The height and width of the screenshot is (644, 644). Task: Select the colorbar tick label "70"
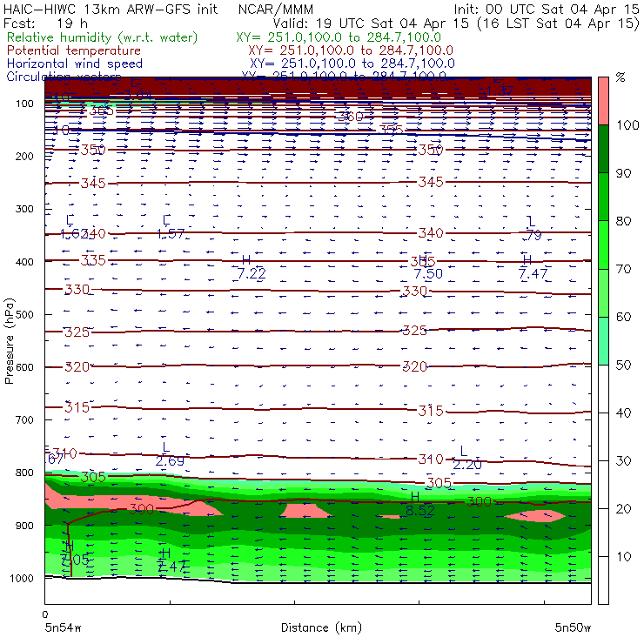623,269
